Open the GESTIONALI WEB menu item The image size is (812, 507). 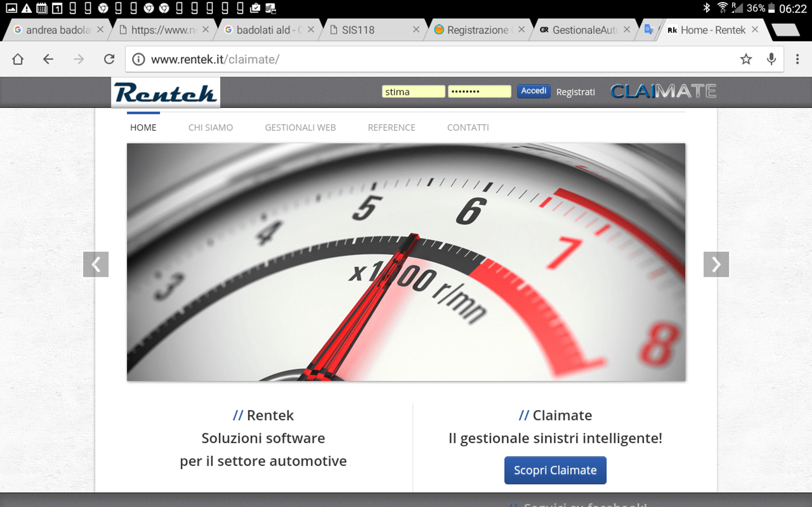[x=300, y=127]
